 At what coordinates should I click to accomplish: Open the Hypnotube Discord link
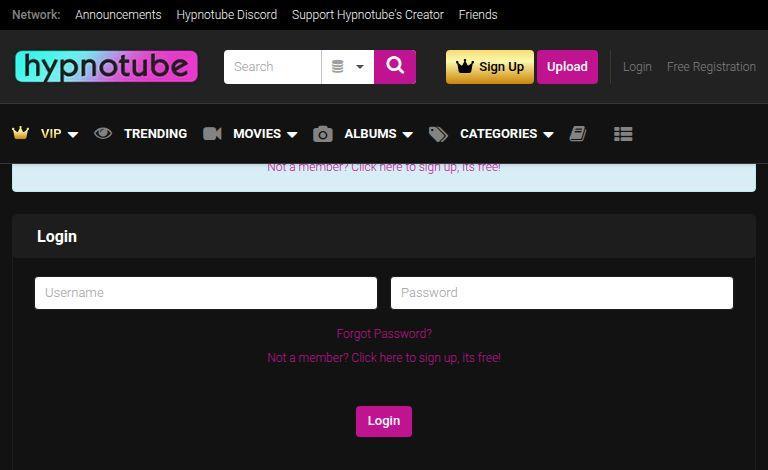[226, 15]
